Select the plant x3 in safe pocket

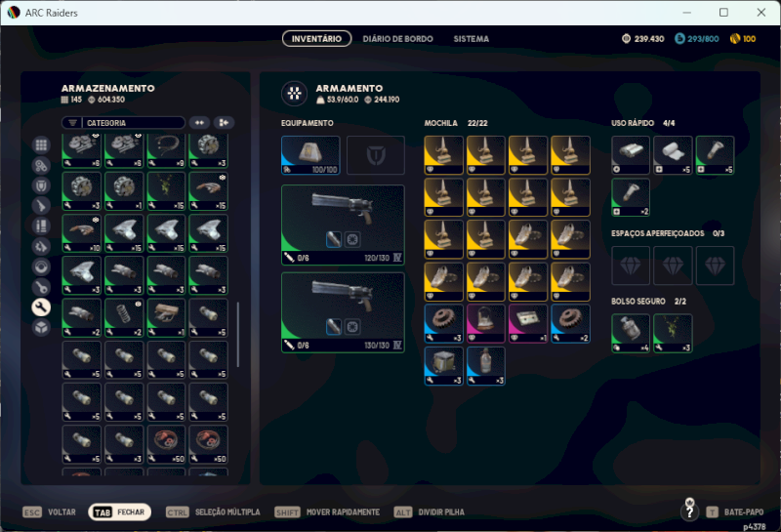[673, 333]
